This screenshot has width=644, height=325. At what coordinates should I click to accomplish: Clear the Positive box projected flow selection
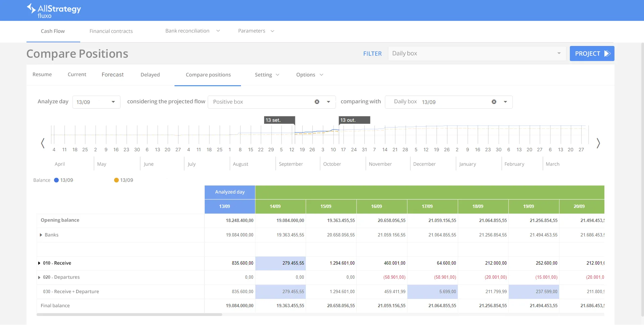[317, 102]
